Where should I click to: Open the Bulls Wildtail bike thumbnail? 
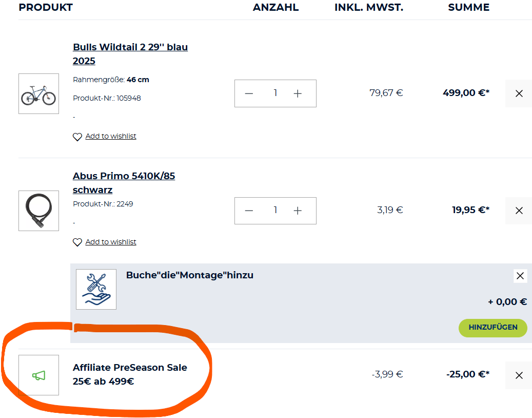click(39, 93)
